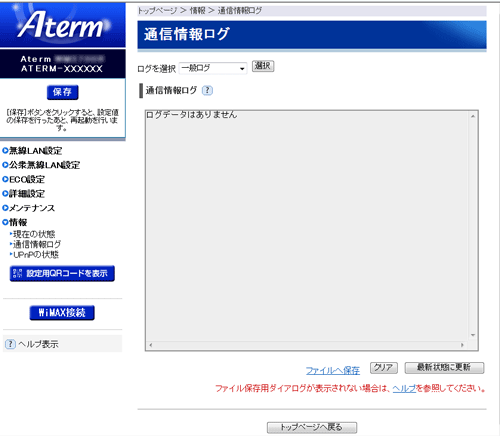Click the ログデータはありません text
Image resolution: width=500 pixels, height=436 pixels.
point(192,115)
